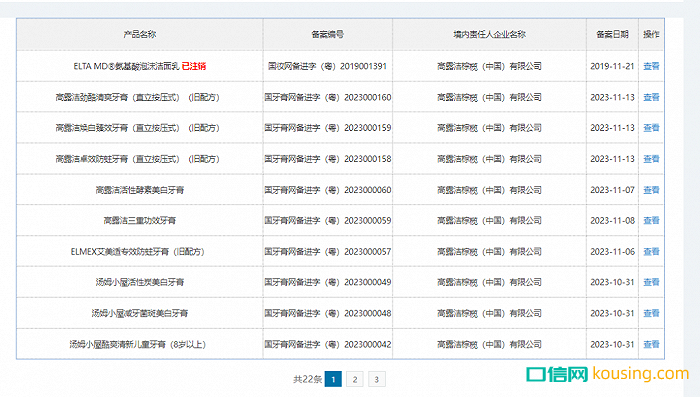
Task: Select product 高露洁卓效防蛀牙膏 (直立按压式)
Action: [x=138, y=159]
